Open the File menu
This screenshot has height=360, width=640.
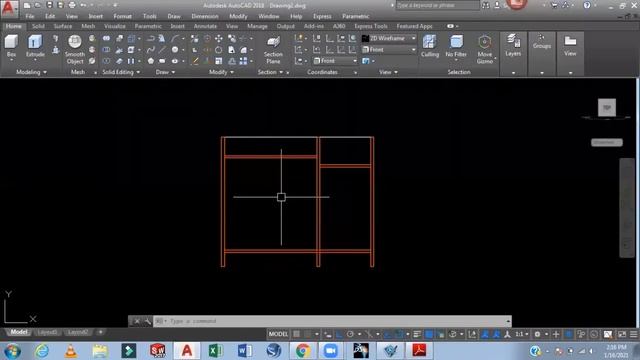pyautogui.click(x=30, y=16)
